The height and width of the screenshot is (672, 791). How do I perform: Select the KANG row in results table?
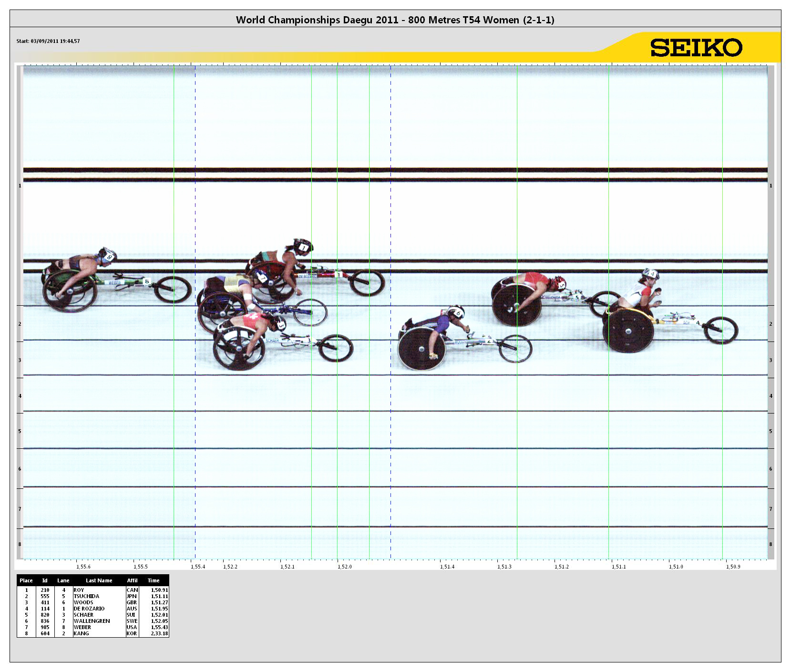pyautogui.click(x=93, y=633)
